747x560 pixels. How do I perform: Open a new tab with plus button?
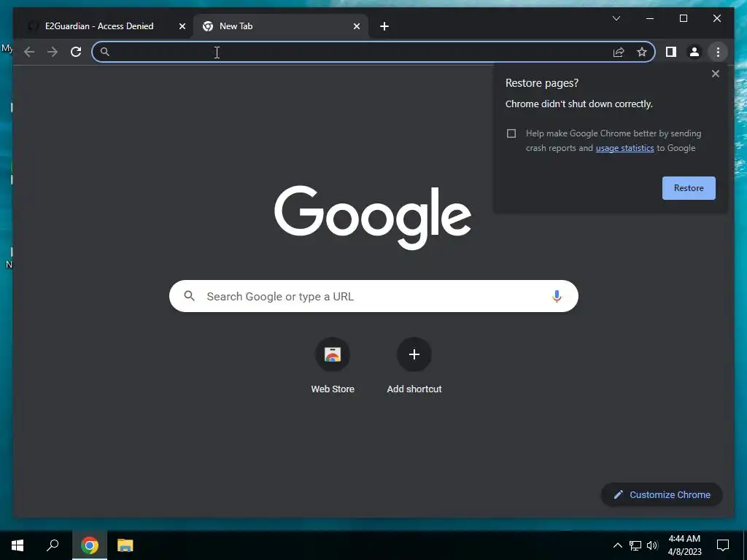pyautogui.click(x=384, y=26)
